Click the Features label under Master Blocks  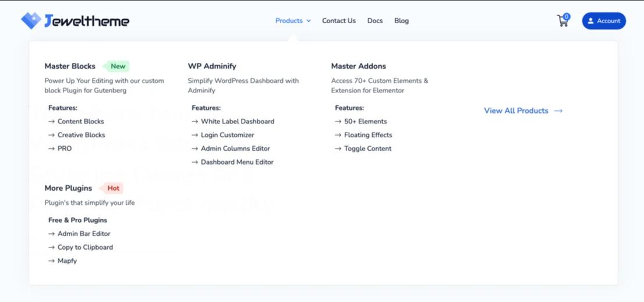coord(63,108)
